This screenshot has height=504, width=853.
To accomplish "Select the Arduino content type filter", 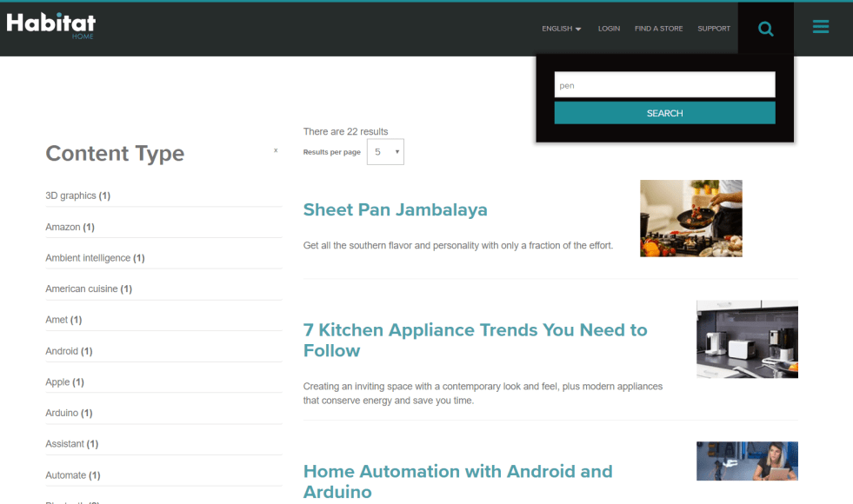I will [x=62, y=413].
